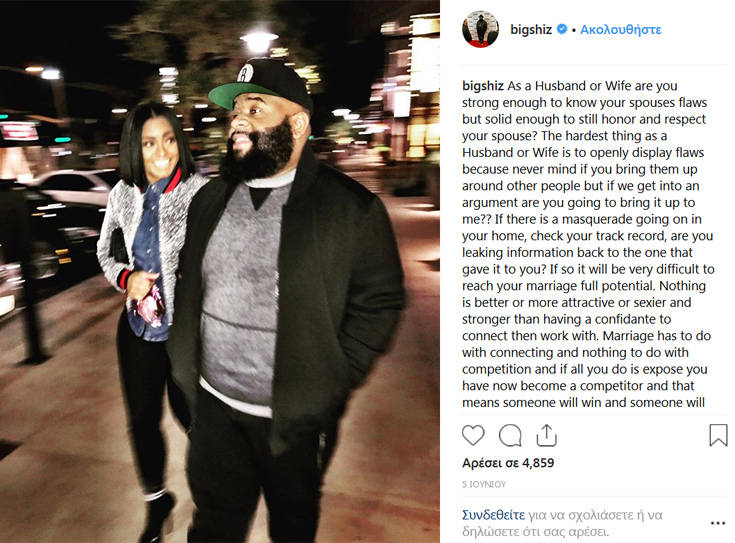Click the caption text about Husband or Wife
This screenshot has width=735, height=543.
(x=588, y=244)
